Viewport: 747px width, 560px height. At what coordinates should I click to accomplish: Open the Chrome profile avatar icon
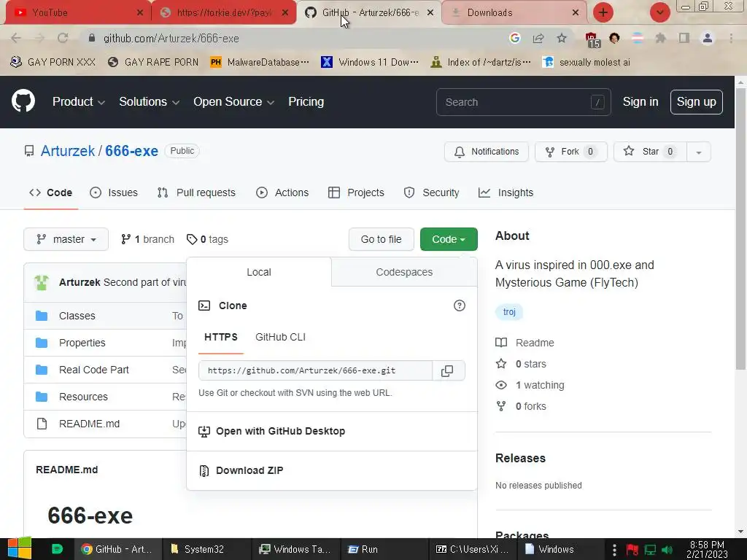708,38
